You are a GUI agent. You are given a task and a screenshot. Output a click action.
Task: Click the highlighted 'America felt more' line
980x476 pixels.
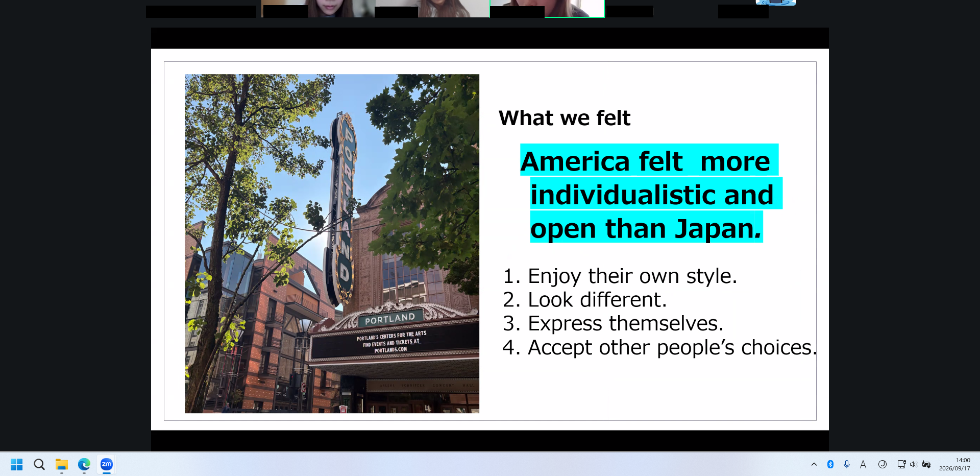tap(649, 160)
